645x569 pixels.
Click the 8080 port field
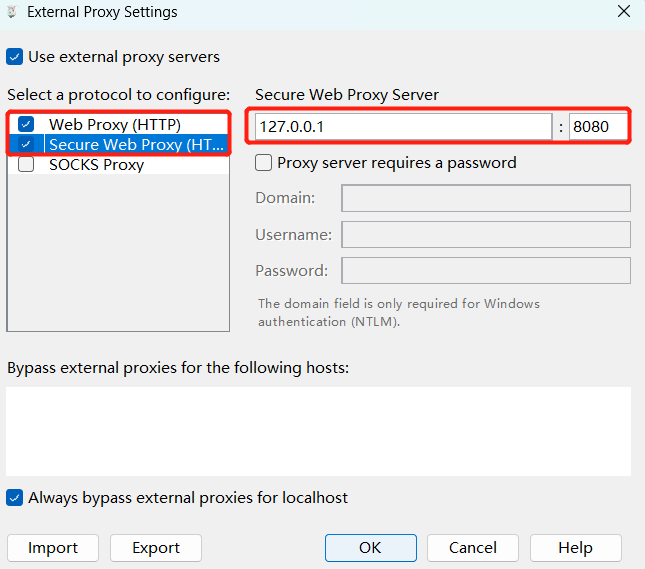[599, 126]
